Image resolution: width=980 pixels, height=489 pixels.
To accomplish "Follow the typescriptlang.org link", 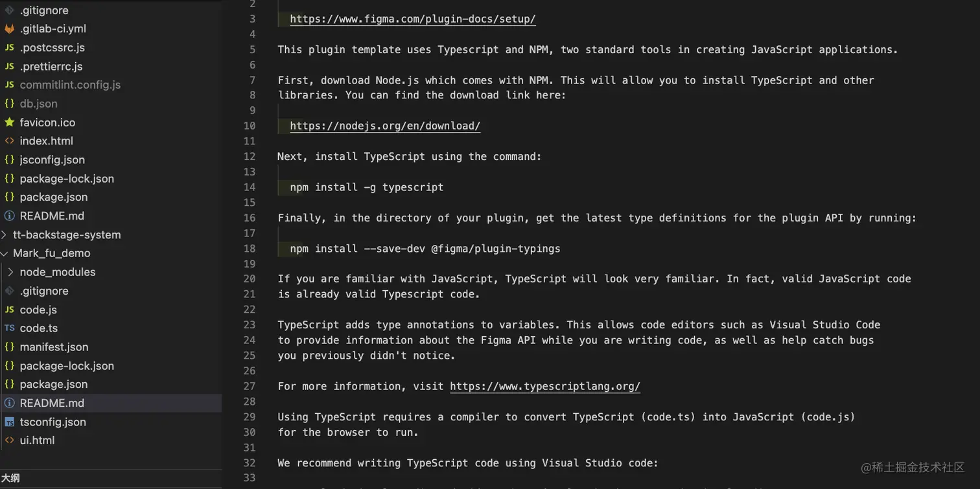I will click(544, 386).
